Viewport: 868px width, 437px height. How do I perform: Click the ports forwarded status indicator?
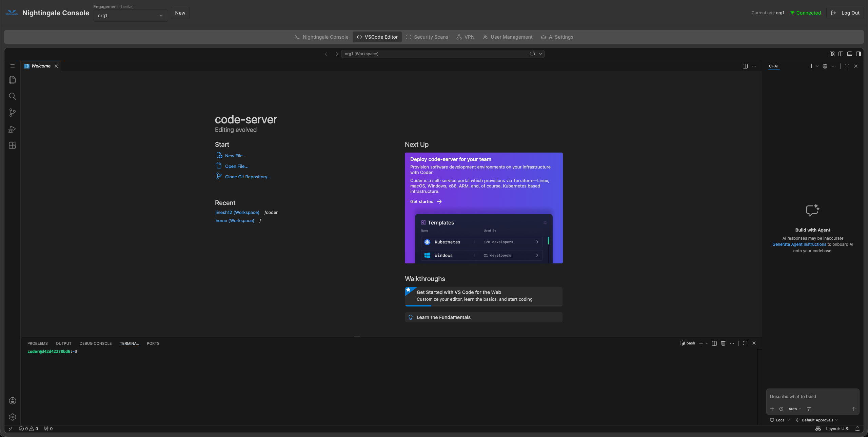tap(48, 429)
